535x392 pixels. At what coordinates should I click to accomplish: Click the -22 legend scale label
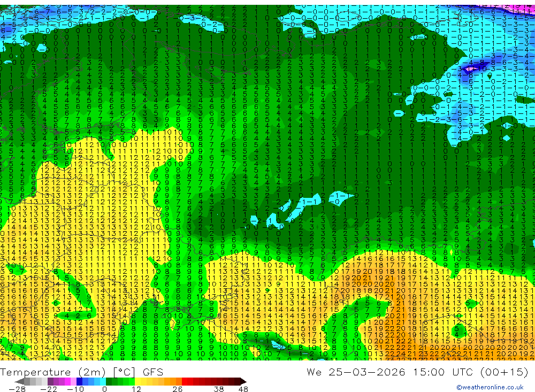[49, 389]
